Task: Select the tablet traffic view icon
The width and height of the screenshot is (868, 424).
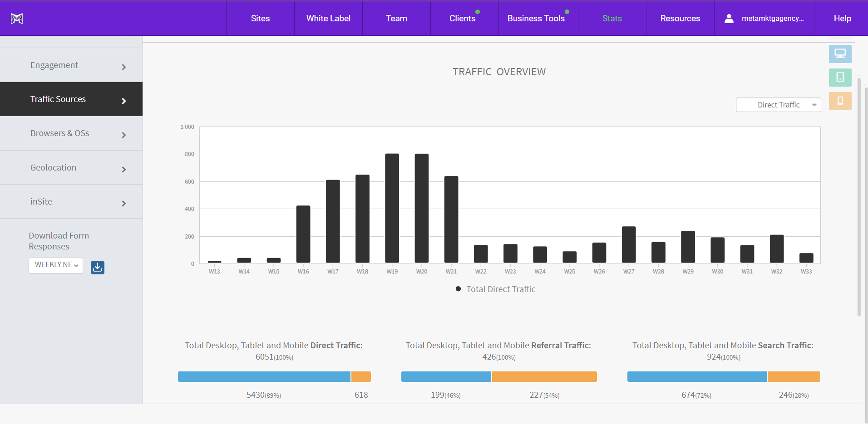Action: coord(840,78)
